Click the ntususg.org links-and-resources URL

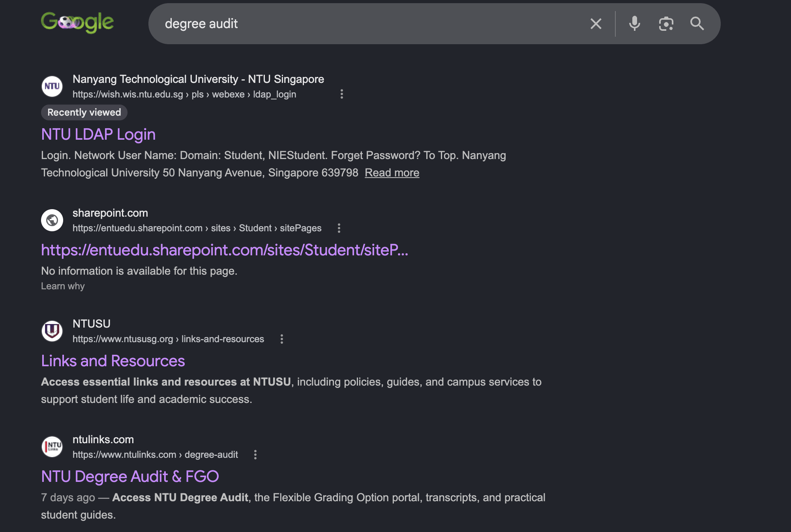168,339
